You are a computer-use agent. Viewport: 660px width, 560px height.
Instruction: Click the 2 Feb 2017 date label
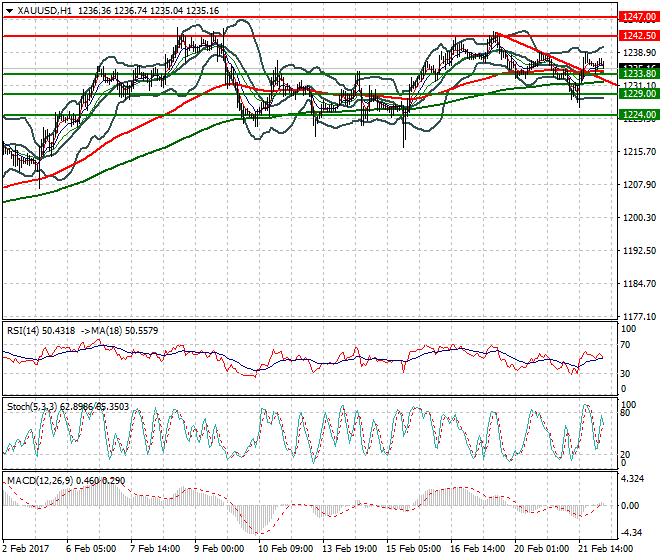(26, 549)
